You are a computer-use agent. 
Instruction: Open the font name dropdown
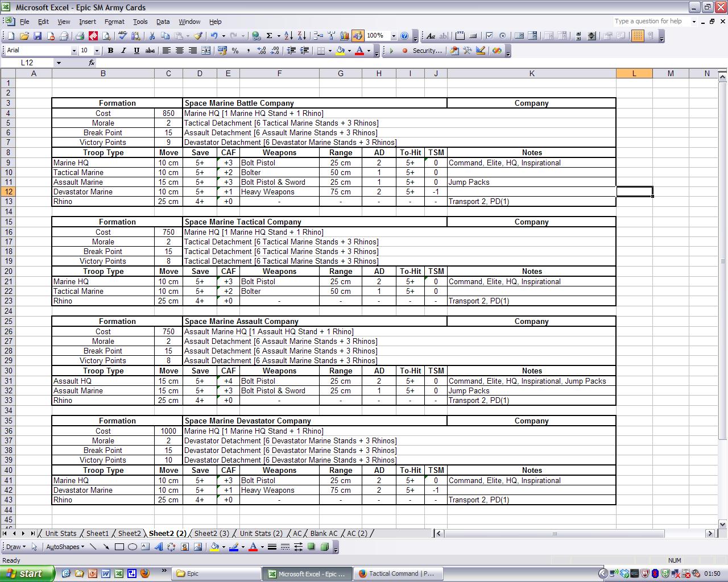click(74, 51)
